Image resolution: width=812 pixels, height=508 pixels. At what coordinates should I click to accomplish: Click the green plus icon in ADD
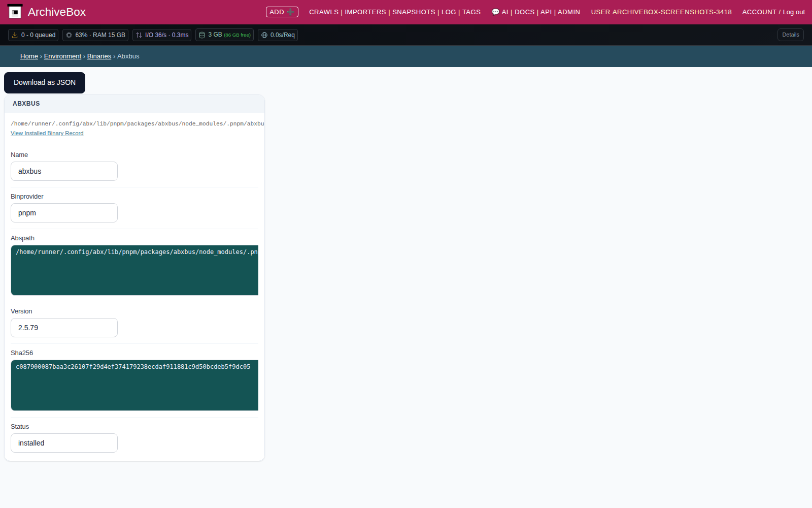tap(291, 12)
